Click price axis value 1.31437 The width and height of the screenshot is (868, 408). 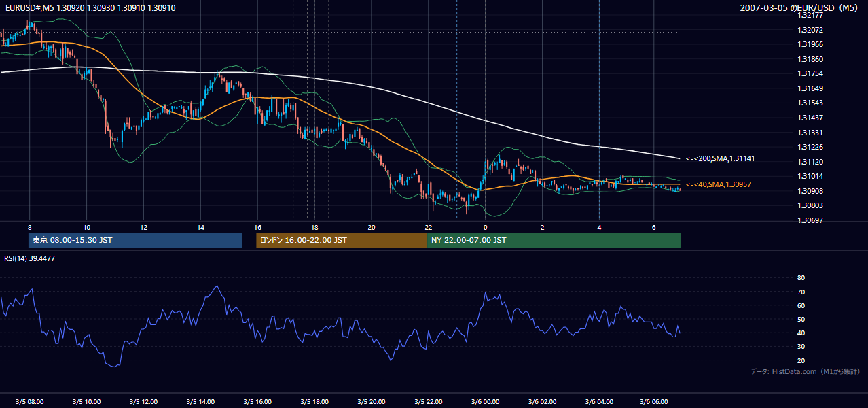click(x=810, y=118)
